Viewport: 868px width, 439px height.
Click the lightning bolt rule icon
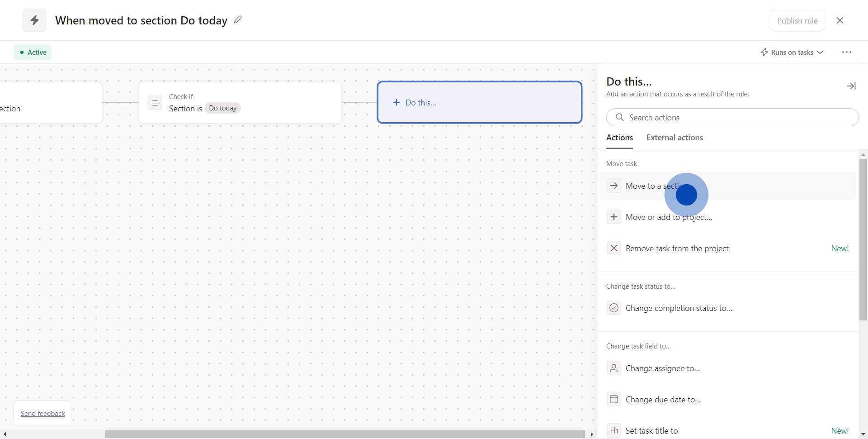pos(34,20)
